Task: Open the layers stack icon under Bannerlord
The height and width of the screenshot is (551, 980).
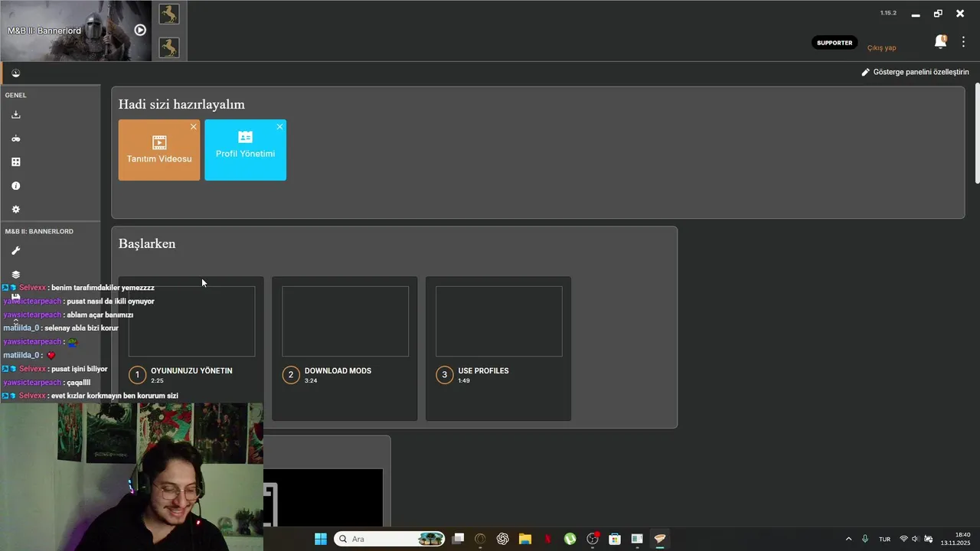Action: point(15,275)
